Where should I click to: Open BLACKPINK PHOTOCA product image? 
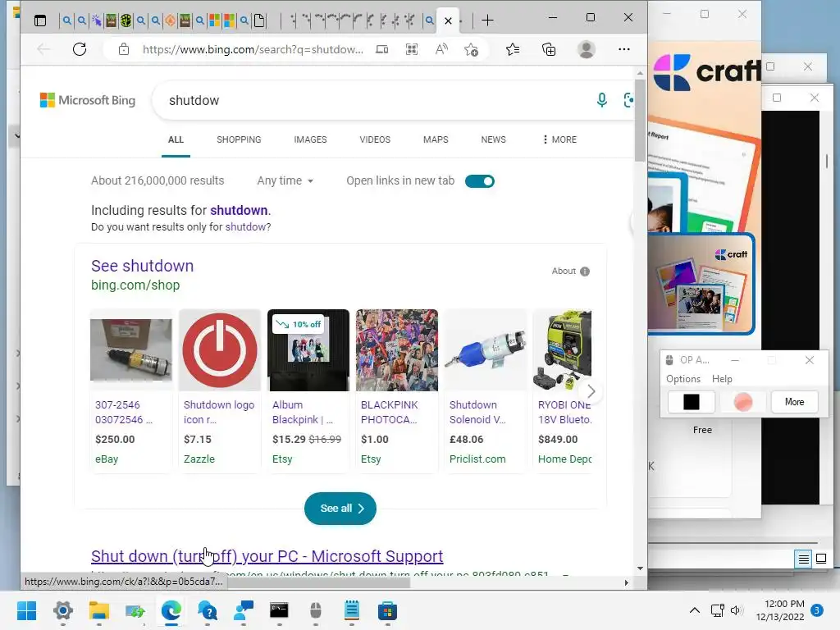(x=397, y=349)
